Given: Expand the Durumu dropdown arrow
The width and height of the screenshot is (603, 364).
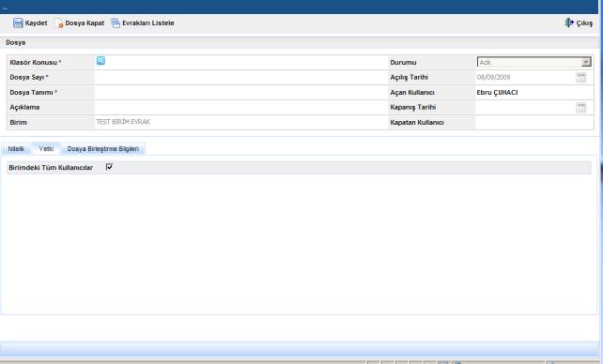Looking at the screenshot, I should [x=586, y=62].
